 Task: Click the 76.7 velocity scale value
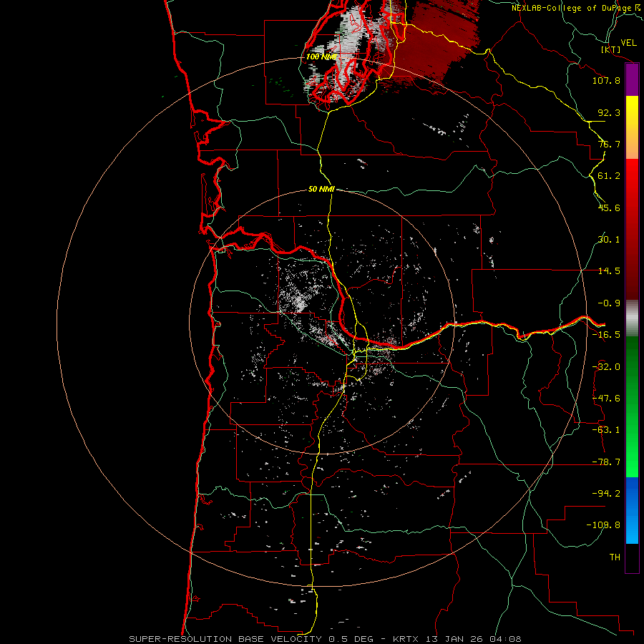point(609,144)
